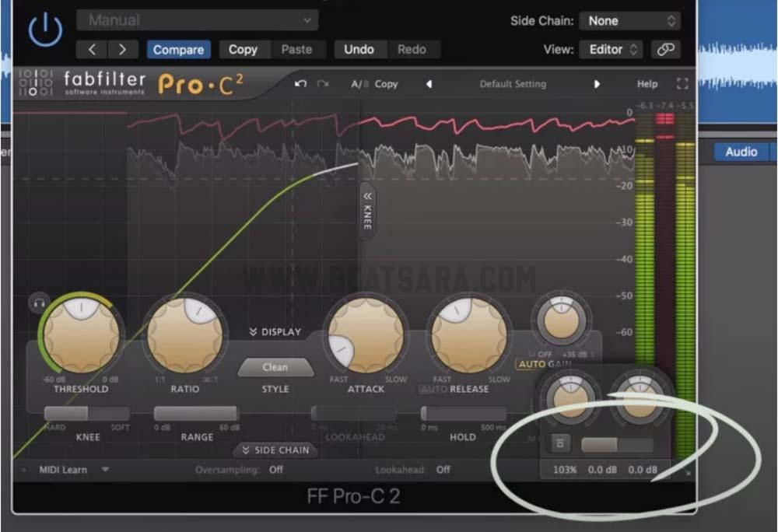Click the link chain icon
Screen dimensions: 778x532
[665, 49]
